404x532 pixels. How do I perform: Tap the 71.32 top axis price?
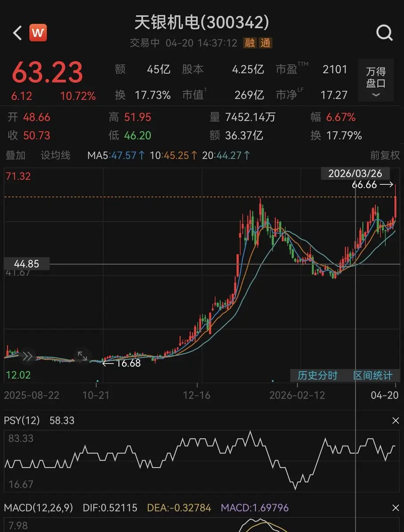[x=19, y=176]
